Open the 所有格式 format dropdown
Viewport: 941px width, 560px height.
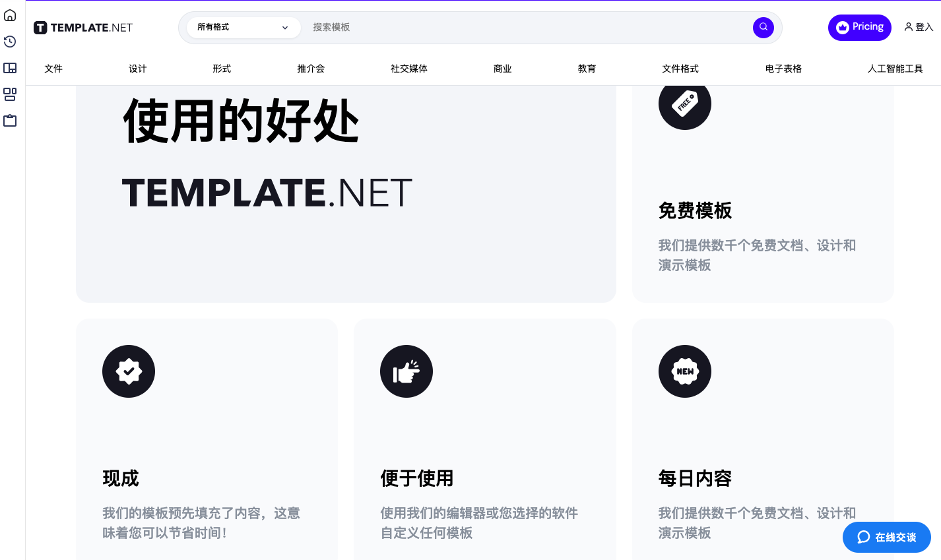click(x=243, y=28)
